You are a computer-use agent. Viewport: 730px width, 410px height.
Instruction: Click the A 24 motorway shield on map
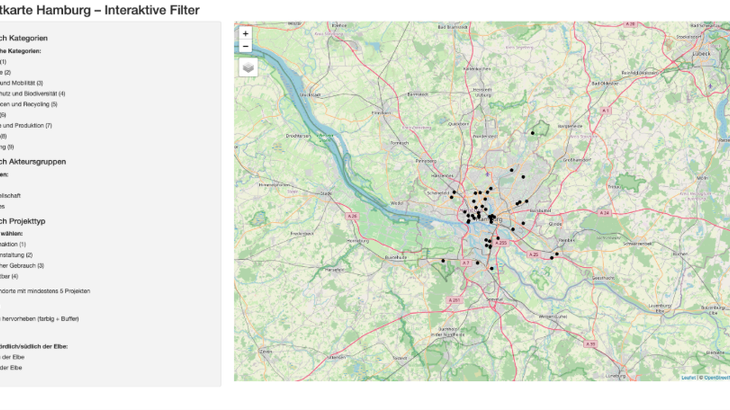click(604, 213)
